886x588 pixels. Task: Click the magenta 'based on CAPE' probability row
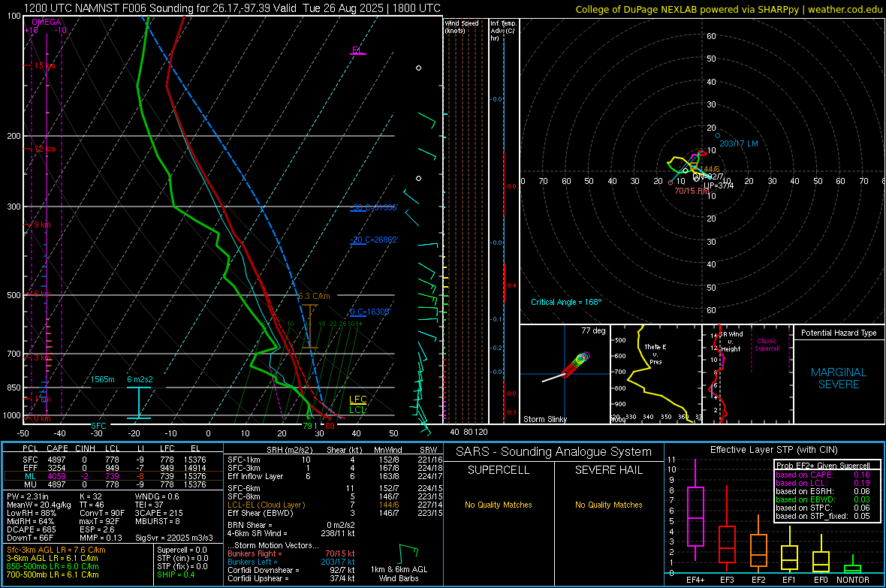click(x=823, y=475)
